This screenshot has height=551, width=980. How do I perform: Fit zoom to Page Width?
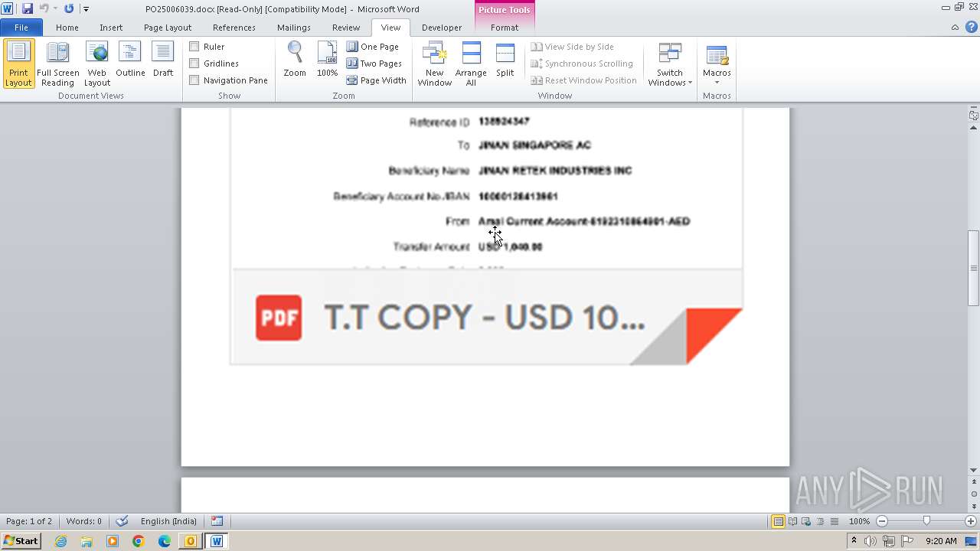click(377, 80)
